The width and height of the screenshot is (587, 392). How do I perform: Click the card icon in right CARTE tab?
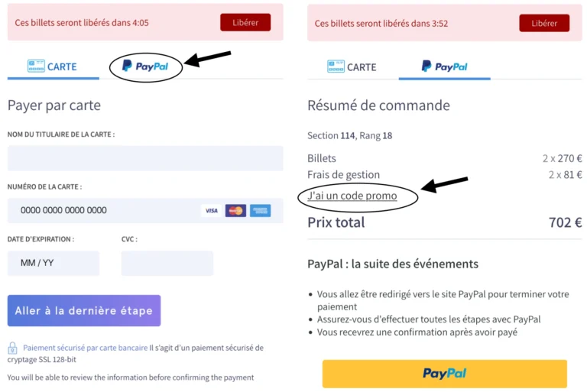click(x=336, y=66)
